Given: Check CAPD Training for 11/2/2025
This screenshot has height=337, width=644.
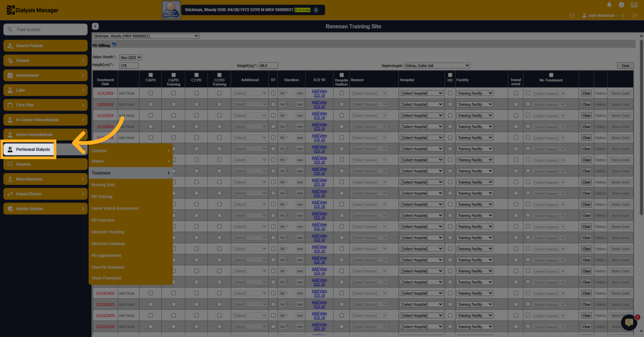Looking at the screenshot, I should coord(174,104).
